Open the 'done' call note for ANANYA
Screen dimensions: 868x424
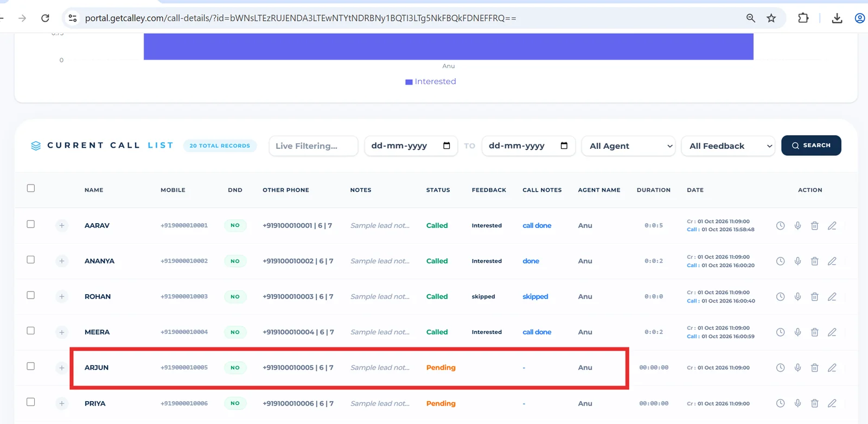click(x=531, y=261)
